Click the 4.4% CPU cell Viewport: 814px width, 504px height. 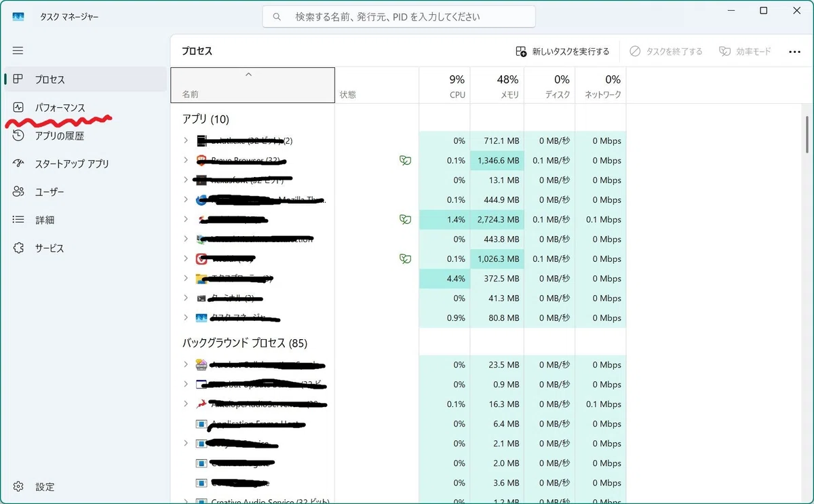point(444,279)
